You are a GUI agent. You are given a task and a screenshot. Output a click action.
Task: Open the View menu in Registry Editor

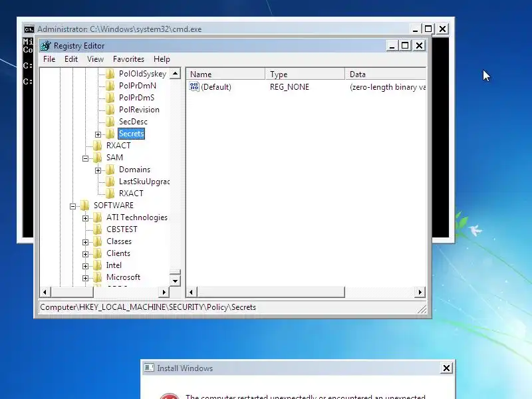[x=95, y=59]
